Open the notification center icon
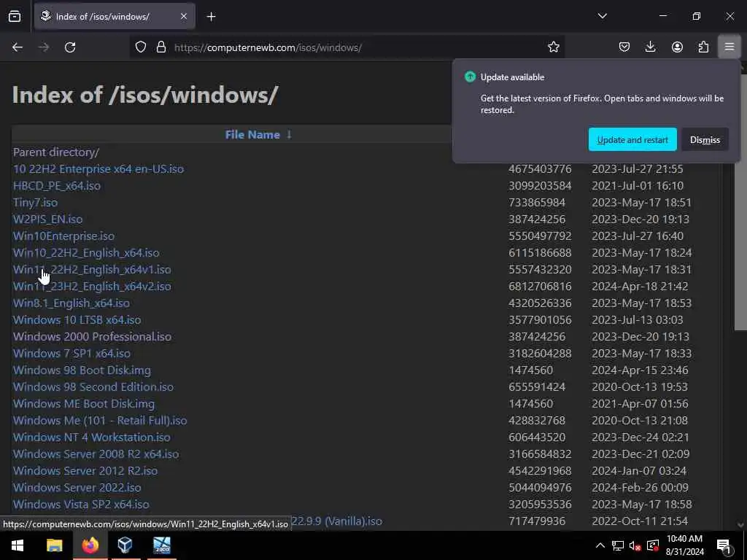 724,545
